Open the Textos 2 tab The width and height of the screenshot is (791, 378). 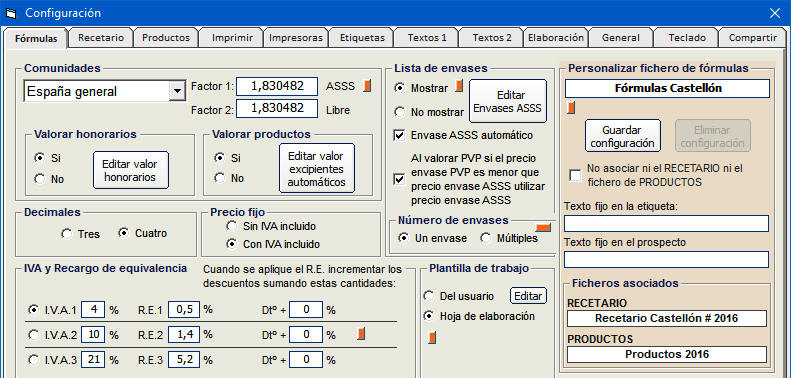point(492,38)
